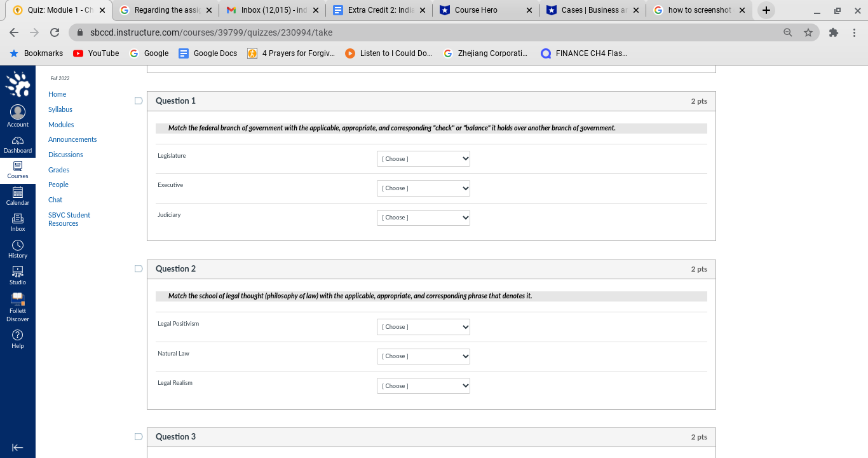
Task: Open the Grades page
Action: (x=58, y=169)
